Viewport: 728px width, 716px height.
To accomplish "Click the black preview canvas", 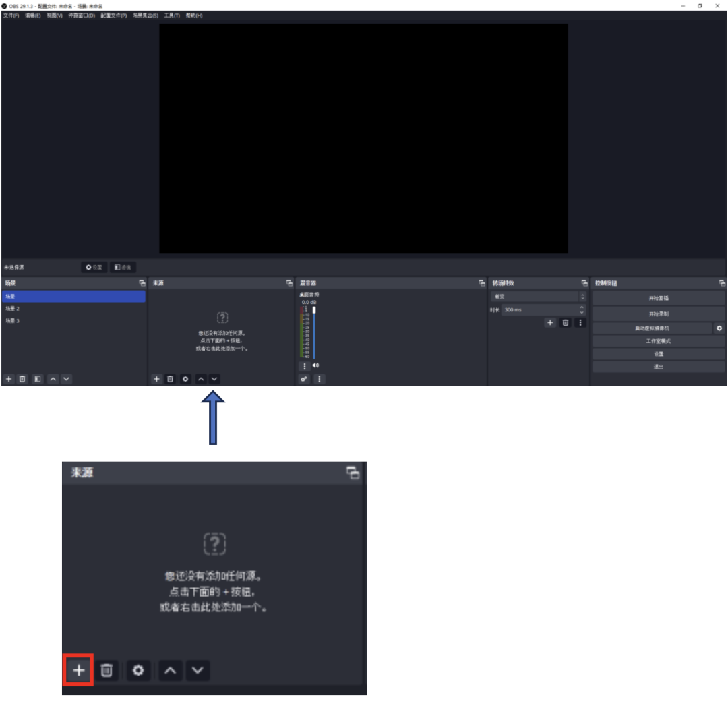I will pyautogui.click(x=363, y=138).
